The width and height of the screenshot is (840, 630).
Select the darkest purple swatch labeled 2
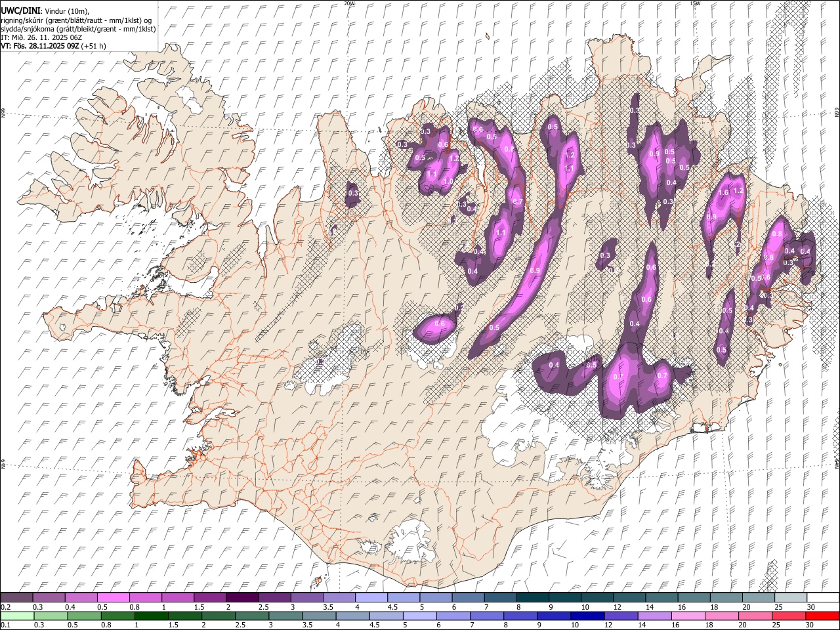pyautogui.click(x=241, y=597)
